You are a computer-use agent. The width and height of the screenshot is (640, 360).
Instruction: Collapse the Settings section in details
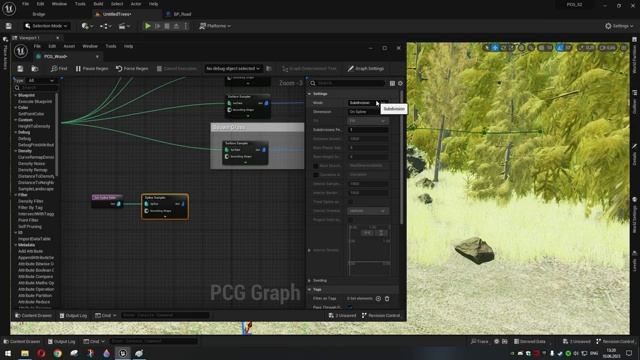pos(309,94)
